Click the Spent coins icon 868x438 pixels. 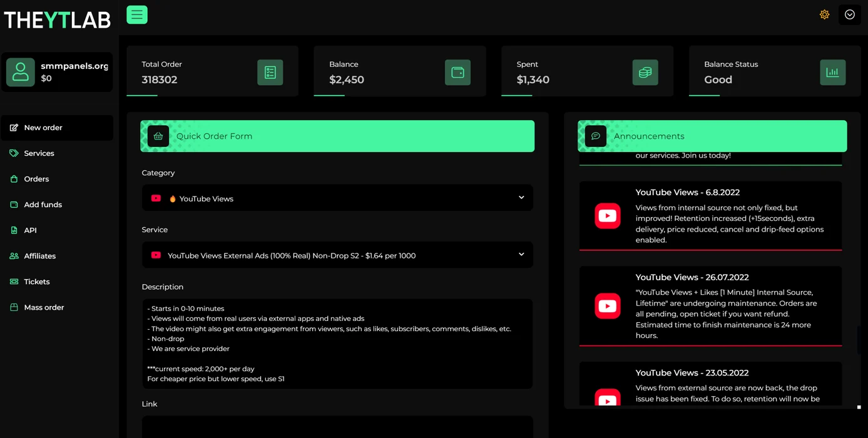tap(645, 73)
